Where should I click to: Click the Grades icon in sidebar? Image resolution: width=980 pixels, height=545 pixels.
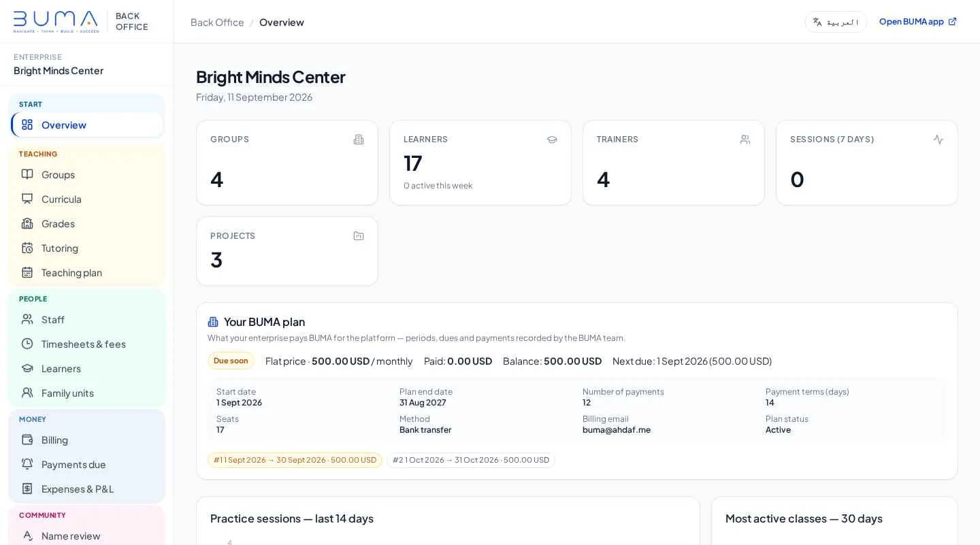pos(27,223)
